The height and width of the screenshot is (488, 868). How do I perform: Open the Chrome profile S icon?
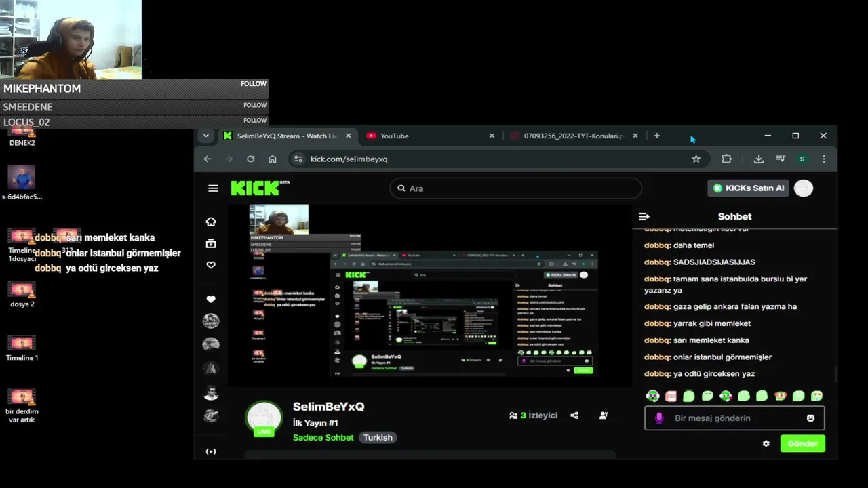(802, 159)
